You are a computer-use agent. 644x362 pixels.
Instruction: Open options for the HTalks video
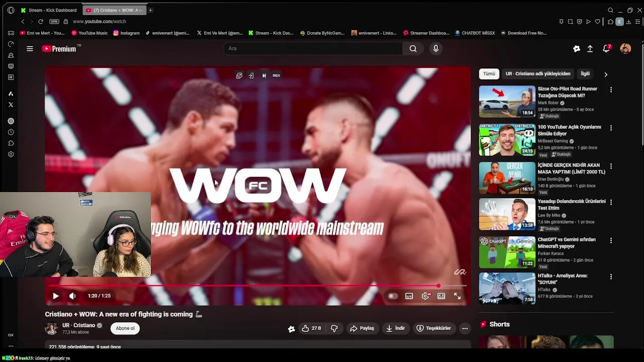[611, 277]
